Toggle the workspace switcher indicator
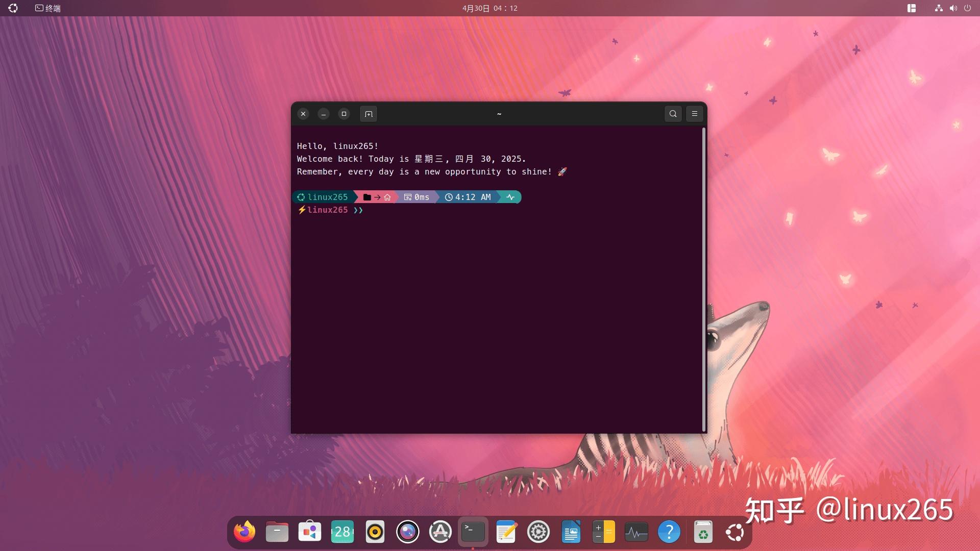Viewport: 980px width, 551px height. coord(912,8)
